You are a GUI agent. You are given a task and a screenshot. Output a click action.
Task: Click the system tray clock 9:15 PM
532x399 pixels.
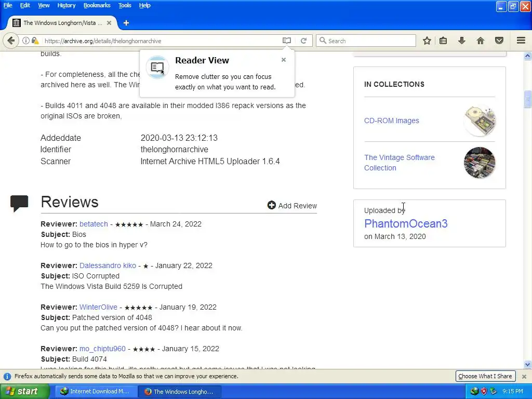[x=513, y=391]
